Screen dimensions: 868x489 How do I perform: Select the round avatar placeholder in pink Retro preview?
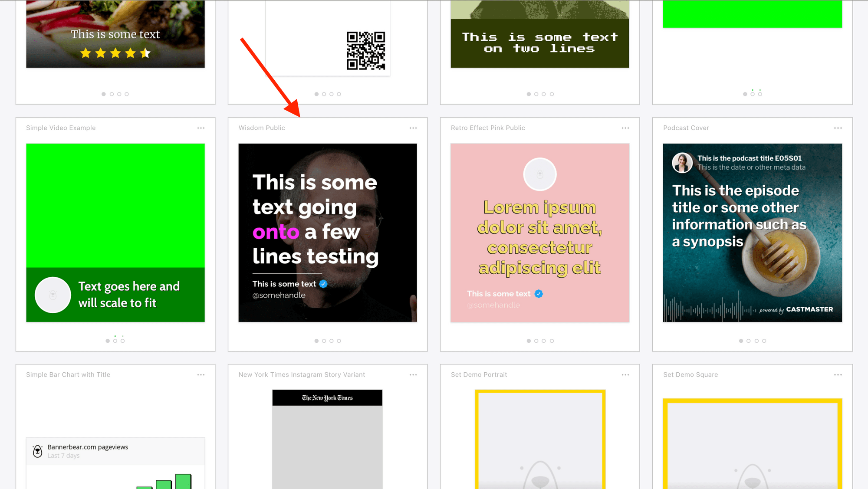[540, 174]
